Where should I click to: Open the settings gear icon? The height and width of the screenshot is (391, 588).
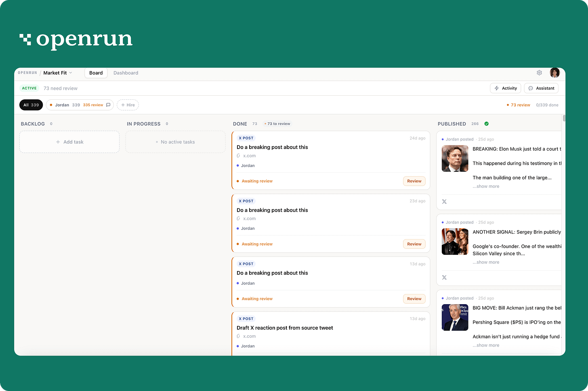[539, 73]
